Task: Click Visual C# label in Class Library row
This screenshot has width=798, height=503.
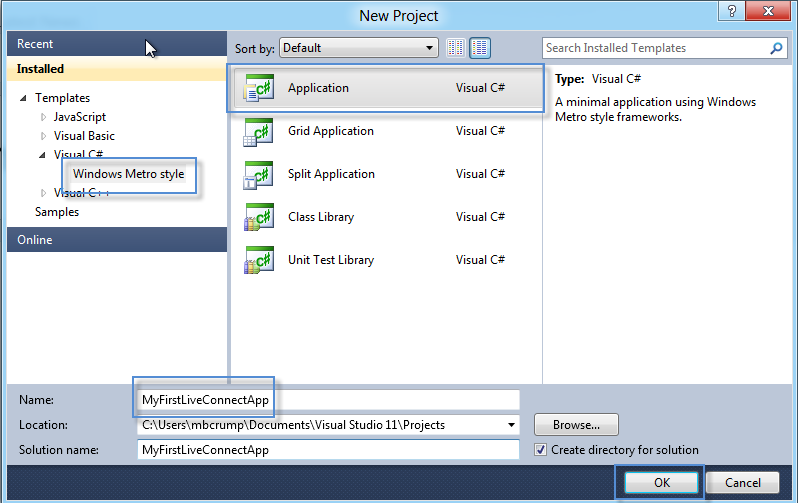Action: coord(480,217)
